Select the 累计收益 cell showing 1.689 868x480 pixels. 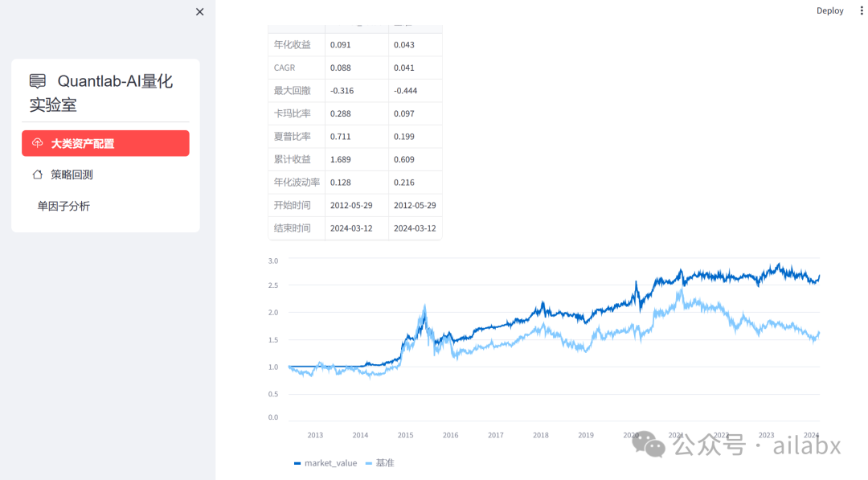click(x=341, y=159)
